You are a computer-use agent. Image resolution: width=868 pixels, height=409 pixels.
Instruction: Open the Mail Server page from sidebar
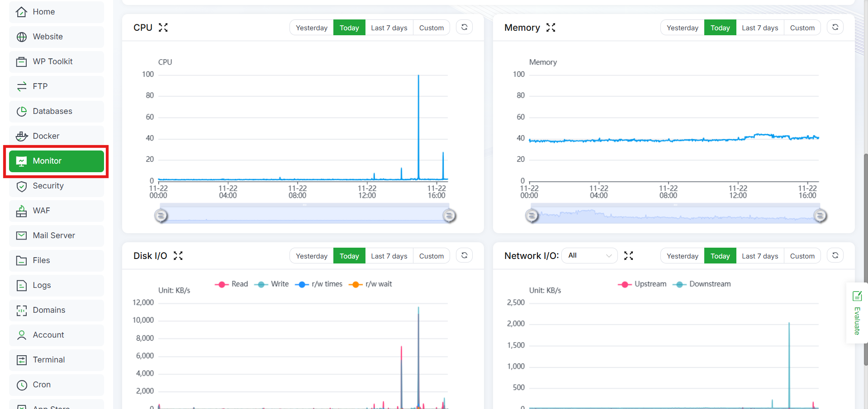[x=57, y=235]
